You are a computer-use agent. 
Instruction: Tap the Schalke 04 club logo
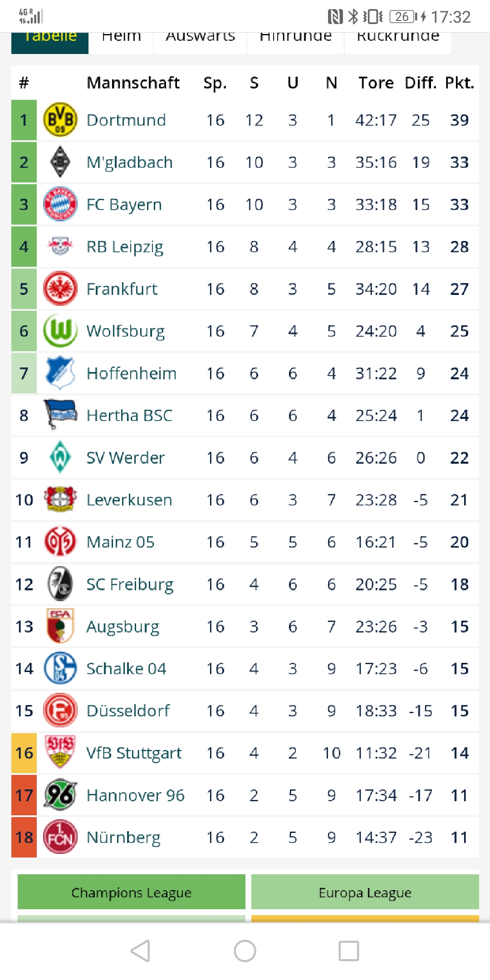tap(60, 668)
